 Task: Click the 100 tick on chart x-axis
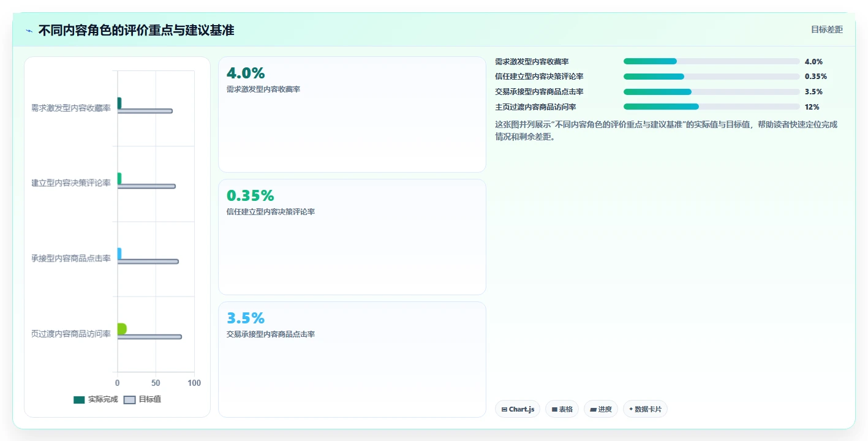coord(194,383)
